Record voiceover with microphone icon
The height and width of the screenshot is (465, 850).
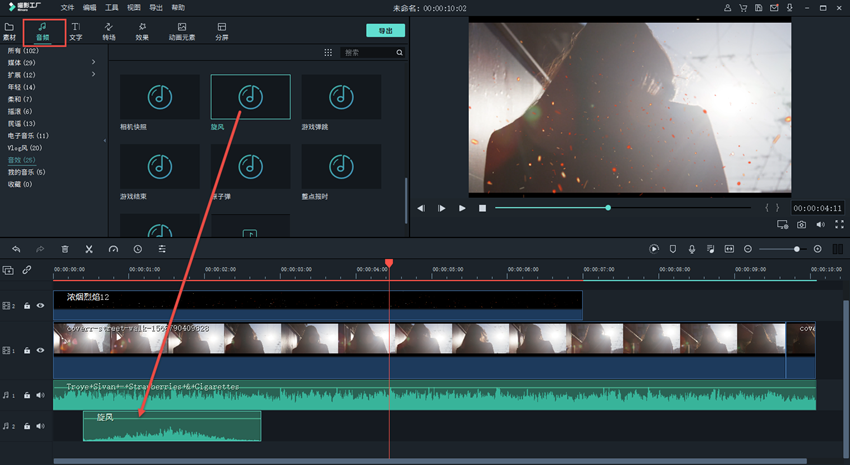692,249
